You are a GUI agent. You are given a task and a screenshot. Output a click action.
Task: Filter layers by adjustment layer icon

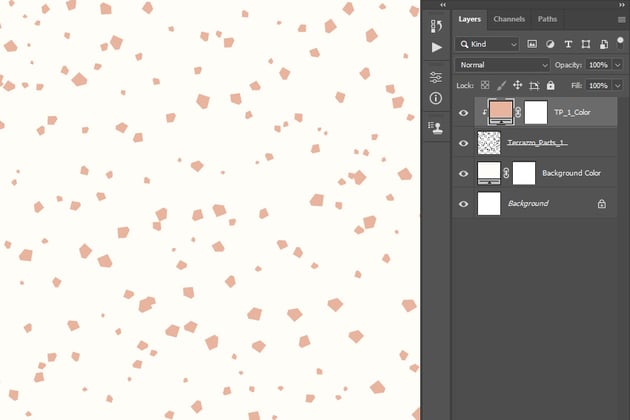[x=550, y=44]
